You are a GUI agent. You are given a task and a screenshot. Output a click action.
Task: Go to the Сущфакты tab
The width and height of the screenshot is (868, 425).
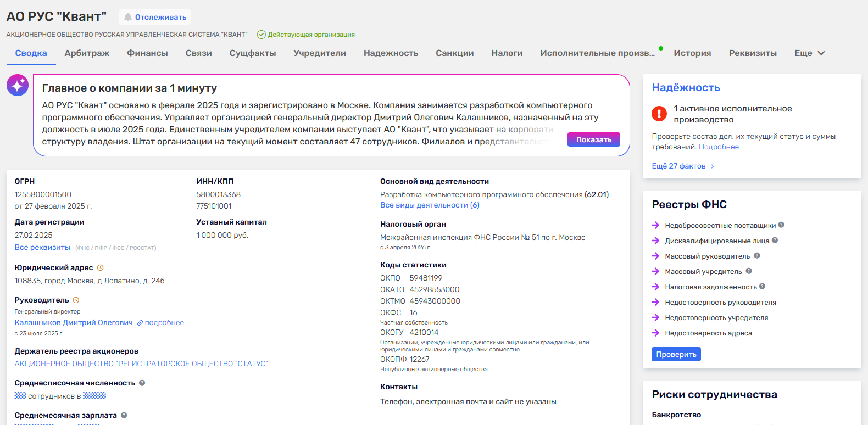253,53
